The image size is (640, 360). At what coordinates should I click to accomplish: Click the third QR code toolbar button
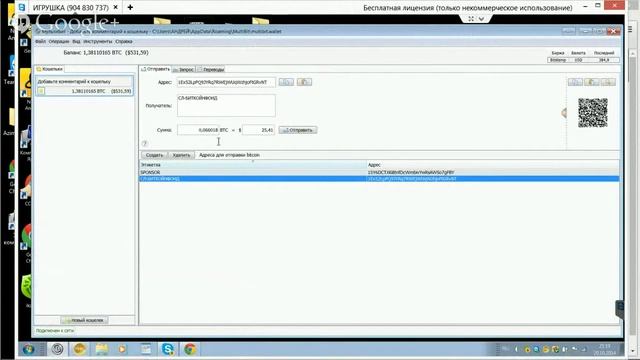coord(608,82)
